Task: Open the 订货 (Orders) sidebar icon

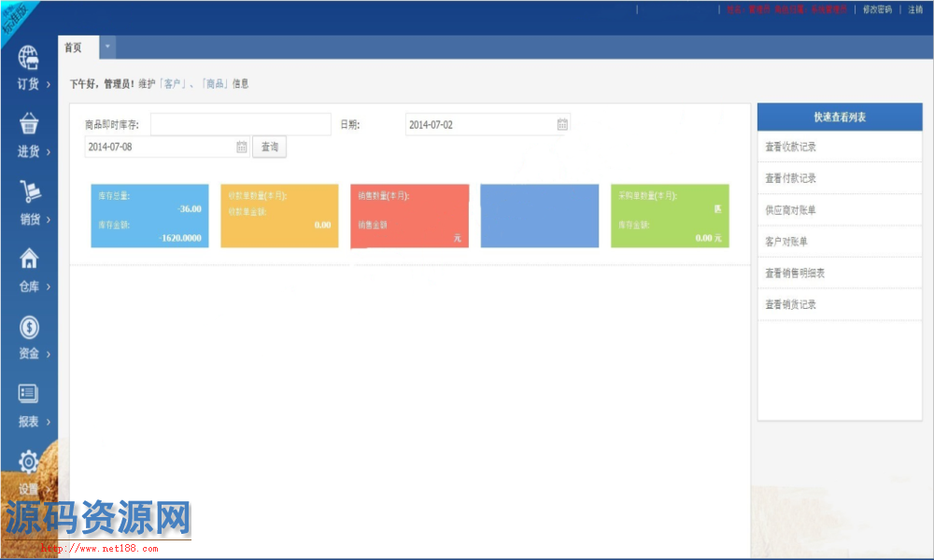Action: pos(29,59)
